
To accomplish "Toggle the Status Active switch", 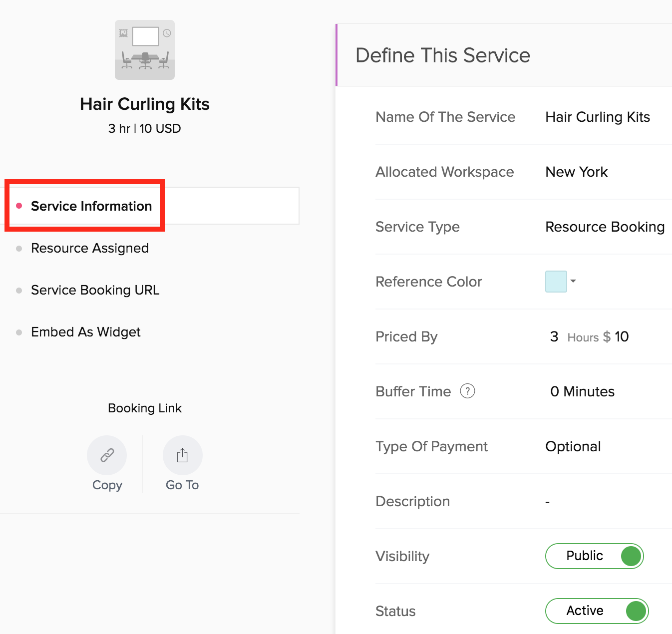I will click(x=597, y=611).
